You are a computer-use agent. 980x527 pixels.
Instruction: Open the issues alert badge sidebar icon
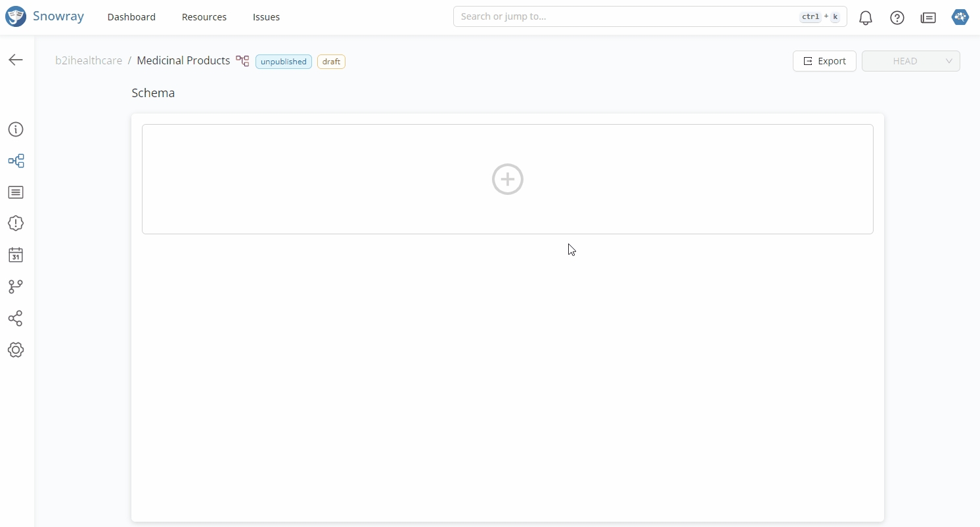(16, 223)
